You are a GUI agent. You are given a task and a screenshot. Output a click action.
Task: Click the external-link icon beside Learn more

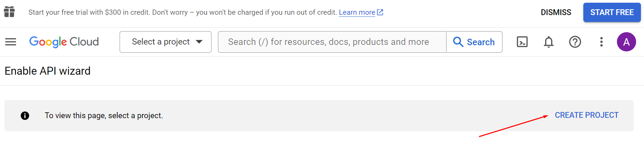tap(380, 12)
